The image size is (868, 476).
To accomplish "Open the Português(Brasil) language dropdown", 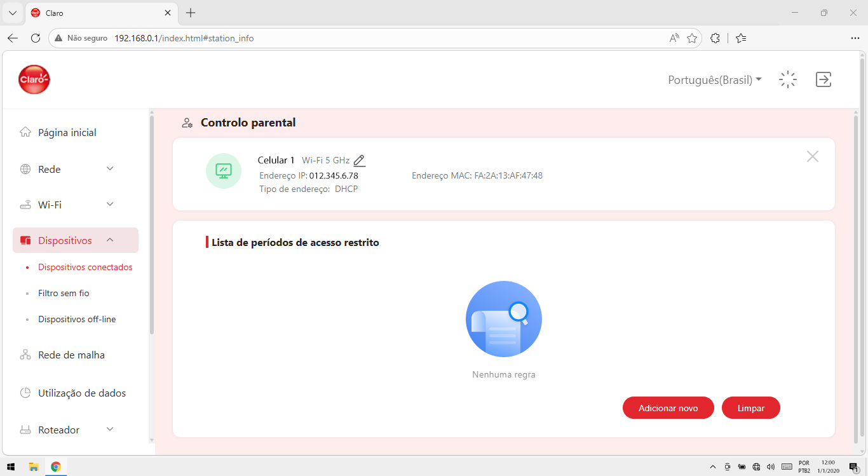I will (x=715, y=80).
